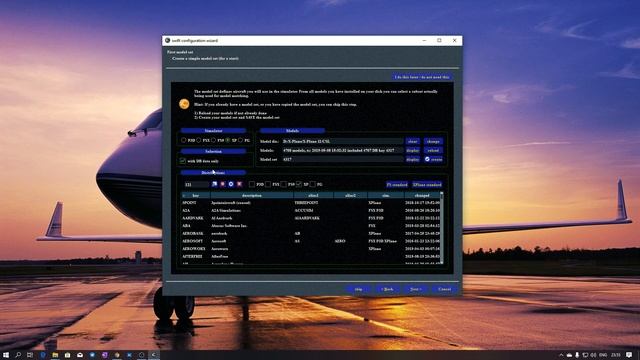Click the 'create' model set button
Screen dimensions: 640x360
coord(433,159)
